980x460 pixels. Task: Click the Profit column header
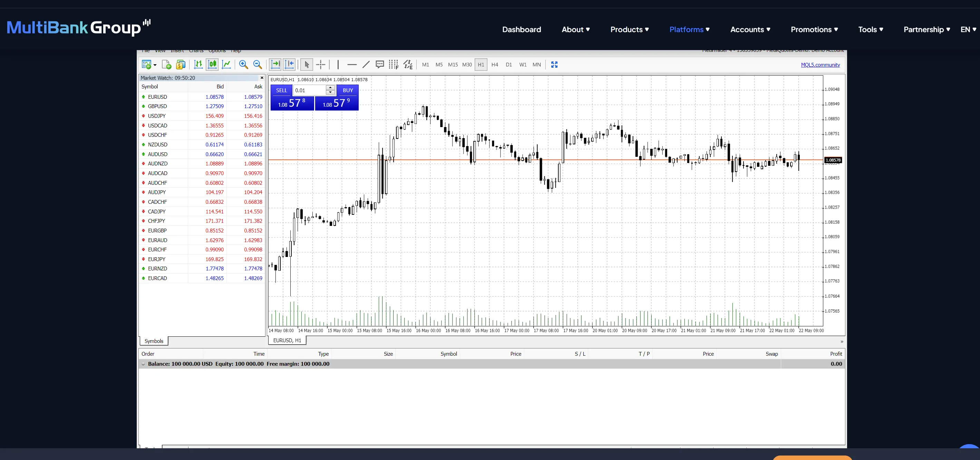tap(836, 354)
